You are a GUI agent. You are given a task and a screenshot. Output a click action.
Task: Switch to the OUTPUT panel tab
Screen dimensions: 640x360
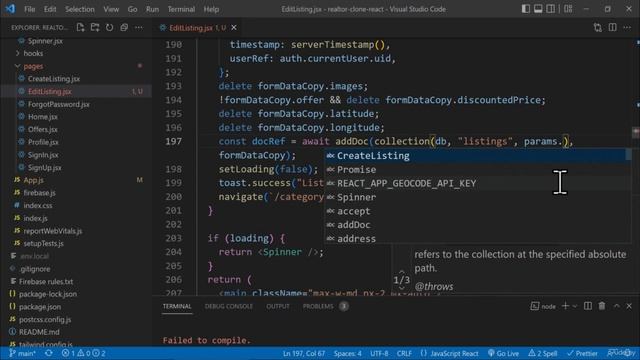pos(278,306)
